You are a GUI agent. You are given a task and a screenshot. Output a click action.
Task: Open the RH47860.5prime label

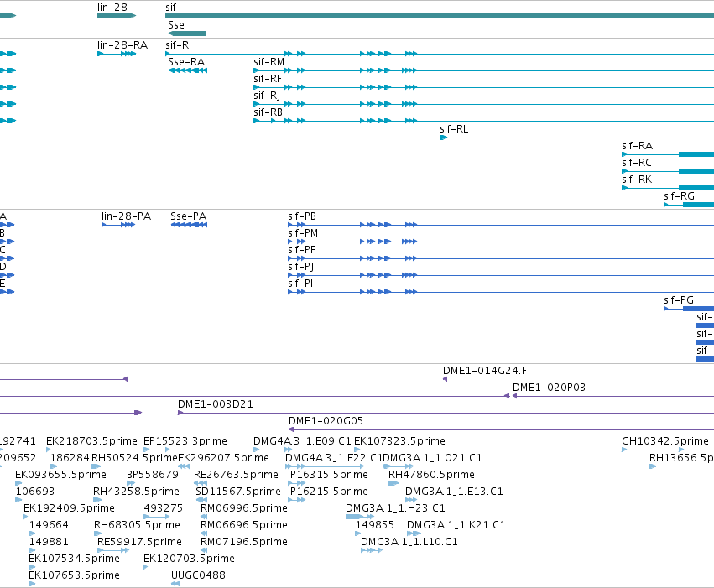(431, 475)
